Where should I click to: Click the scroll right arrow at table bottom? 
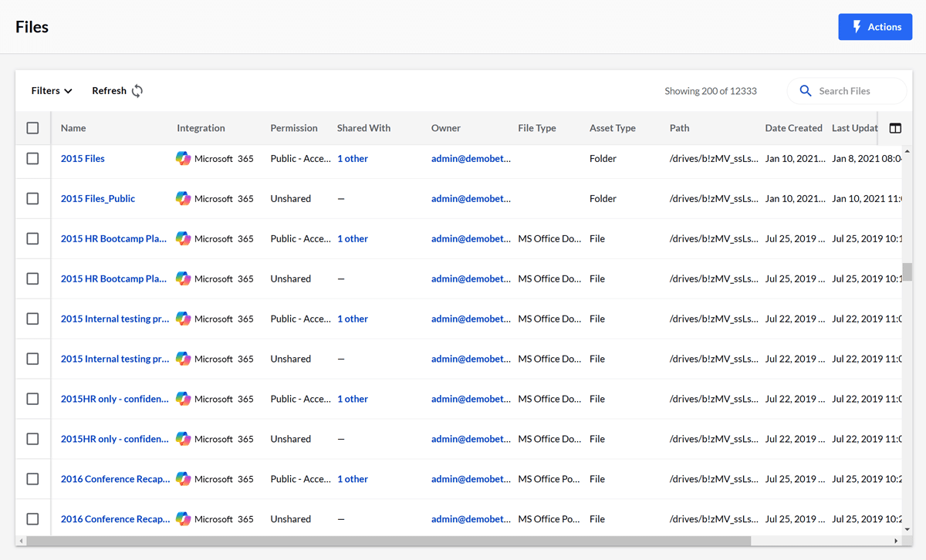896,541
